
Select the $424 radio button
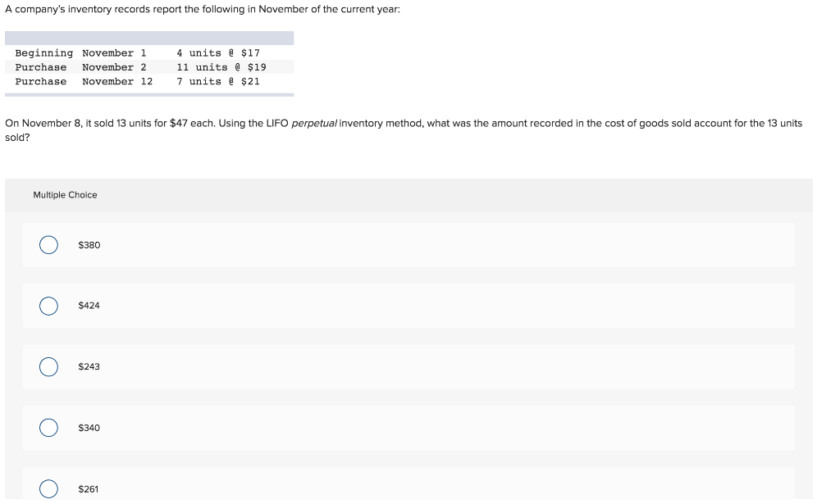click(48, 305)
